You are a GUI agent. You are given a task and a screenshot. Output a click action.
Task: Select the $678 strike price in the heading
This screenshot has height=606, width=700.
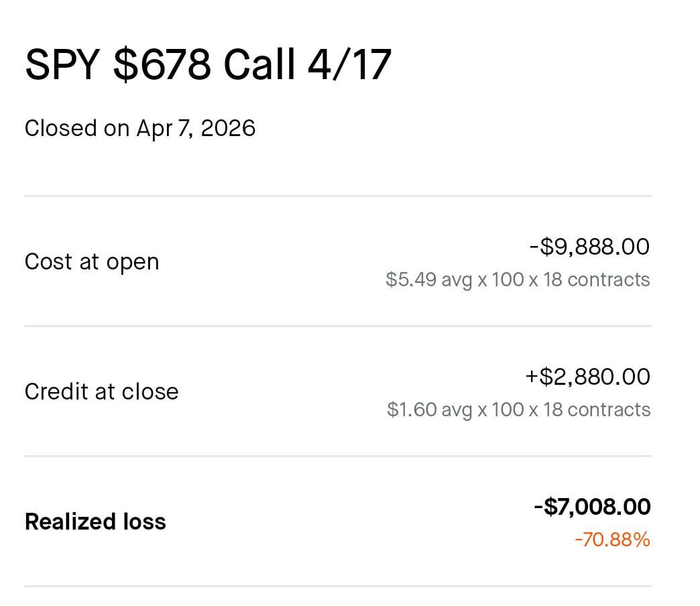[x=163, y=64]
